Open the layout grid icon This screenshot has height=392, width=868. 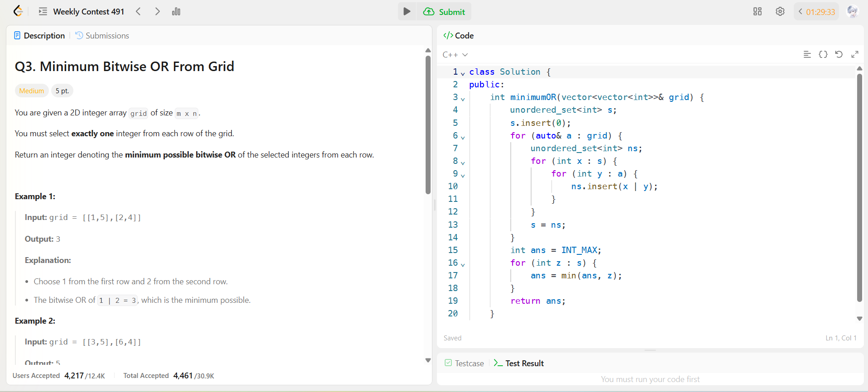click(x=758, y=12)
